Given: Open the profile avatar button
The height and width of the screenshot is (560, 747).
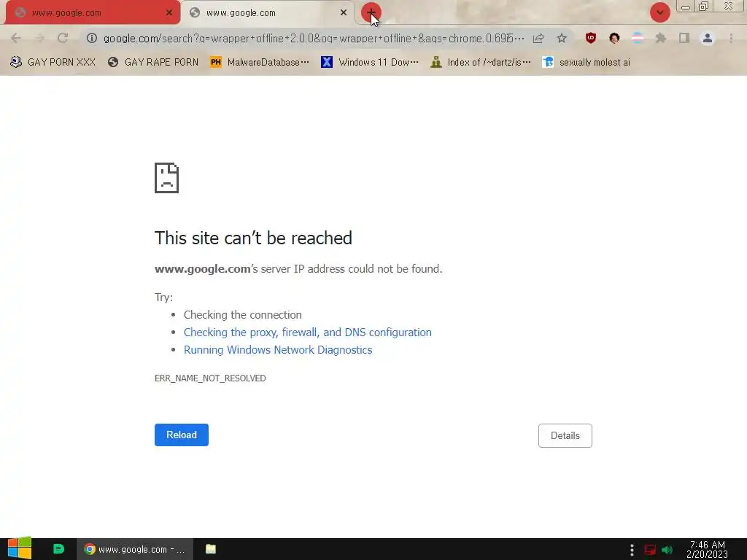Looking at the screenshot, I should [x=708, y=38].
